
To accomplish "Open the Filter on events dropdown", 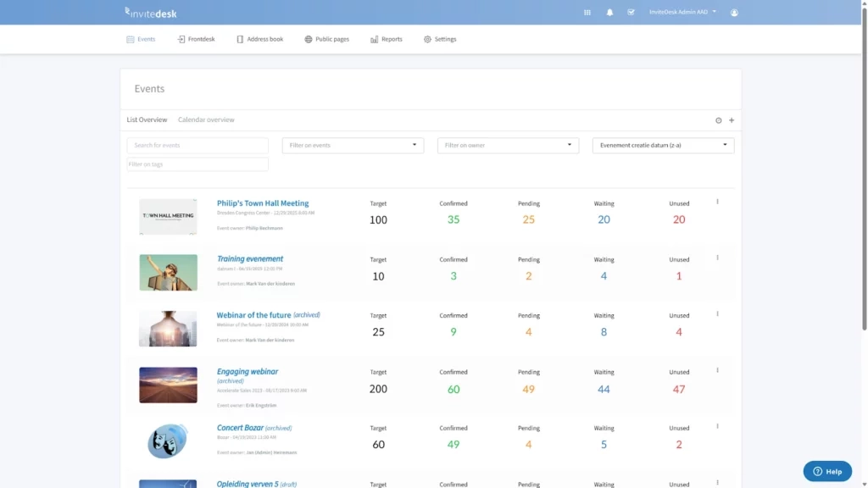I will (353, 146).
